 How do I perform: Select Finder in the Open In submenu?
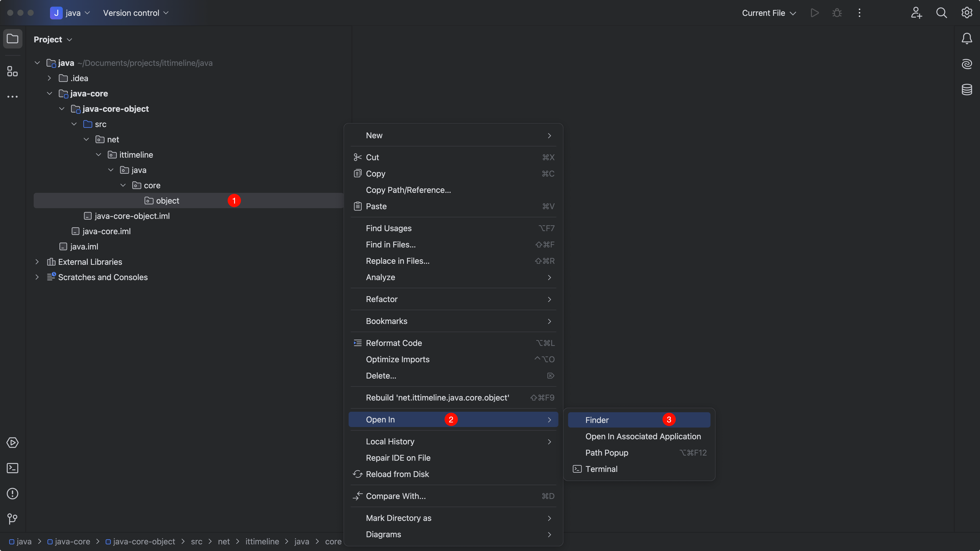[597, 420]
